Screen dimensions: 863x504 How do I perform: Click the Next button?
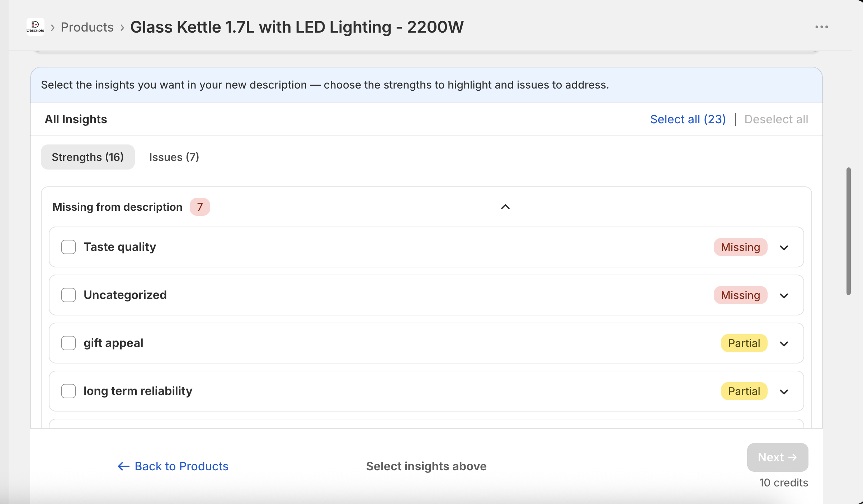coord(778,457)
